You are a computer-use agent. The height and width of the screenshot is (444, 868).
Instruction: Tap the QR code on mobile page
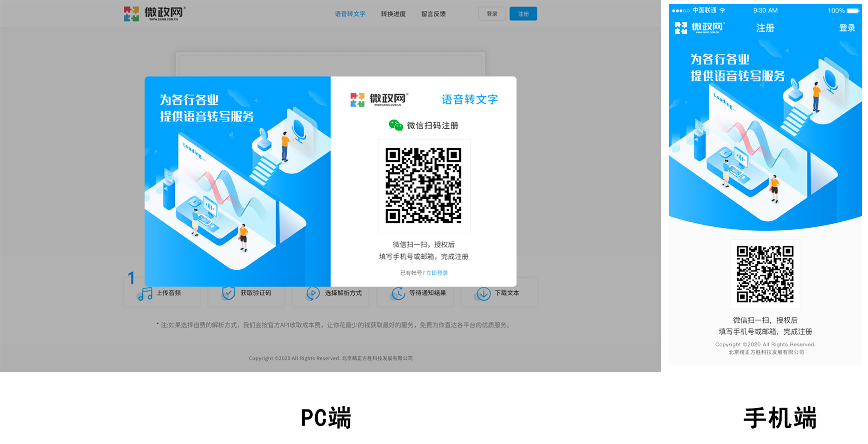click(x=765, y=274)
